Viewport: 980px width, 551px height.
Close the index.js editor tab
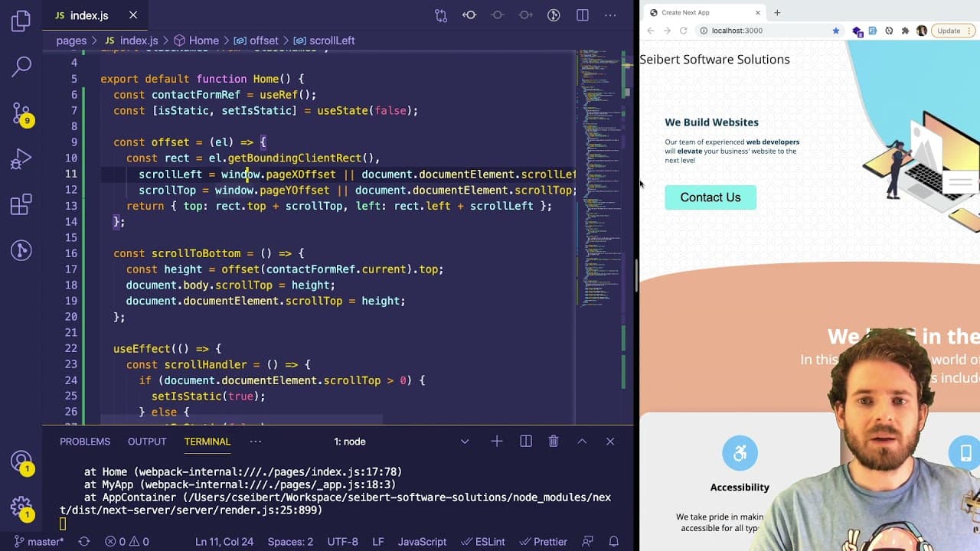tap(133, 15)
